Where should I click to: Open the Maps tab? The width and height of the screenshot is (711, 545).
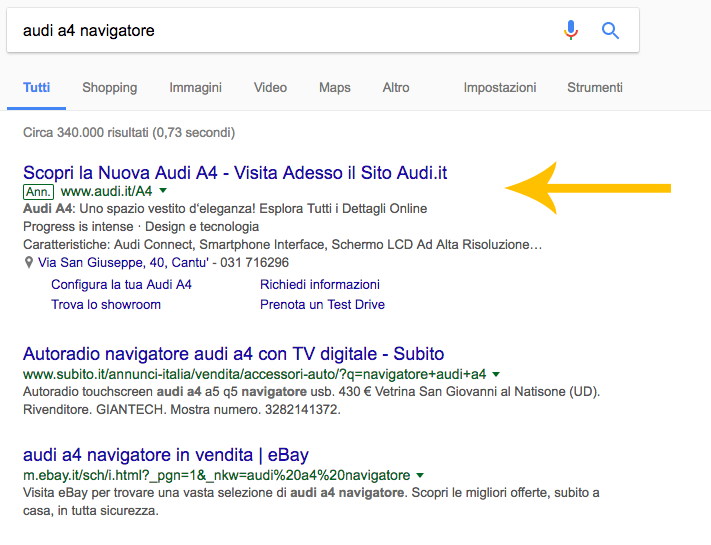coord(335,88)
